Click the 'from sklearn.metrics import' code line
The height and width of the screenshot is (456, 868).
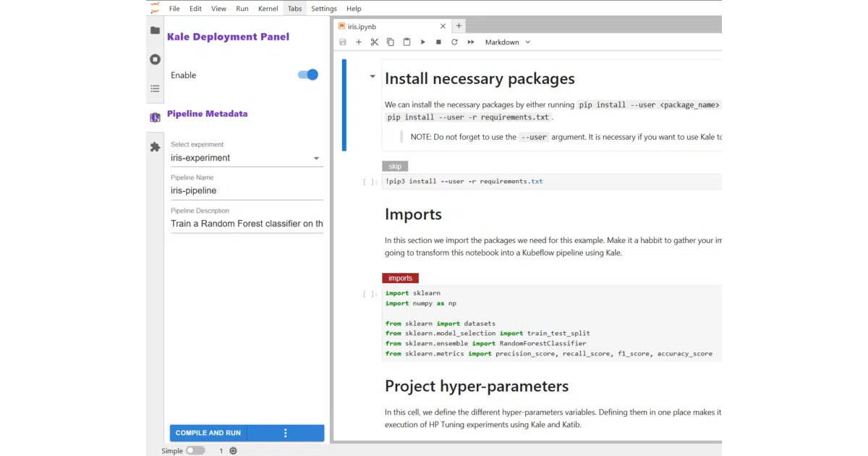pos(548,354)
